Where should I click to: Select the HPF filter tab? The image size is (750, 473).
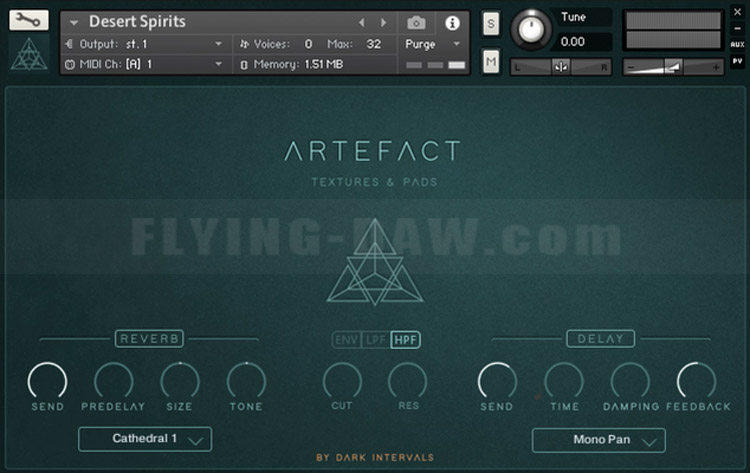(x=406, y=340)
